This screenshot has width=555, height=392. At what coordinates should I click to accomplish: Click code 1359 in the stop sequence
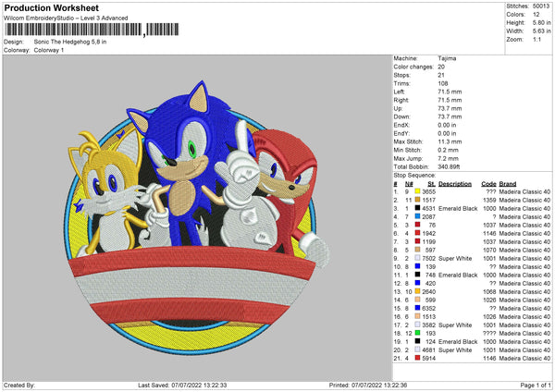(x=489, y=200)
